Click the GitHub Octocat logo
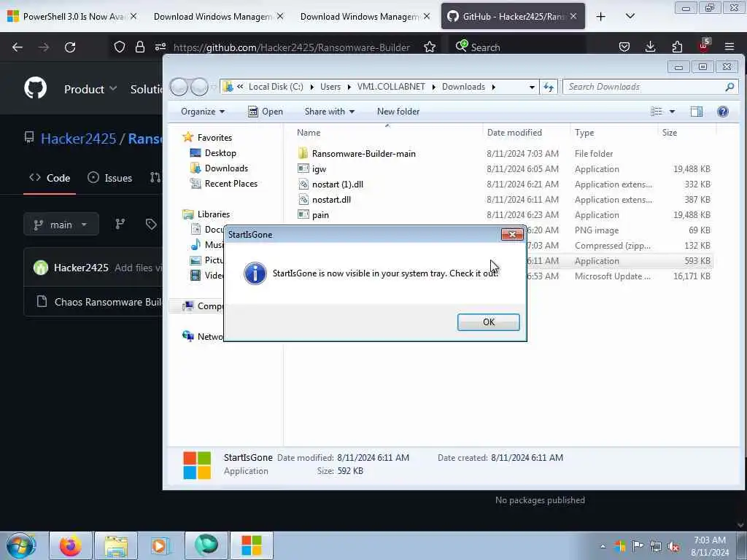The height and width of the screenshot is (560, 747). (35, 88)
